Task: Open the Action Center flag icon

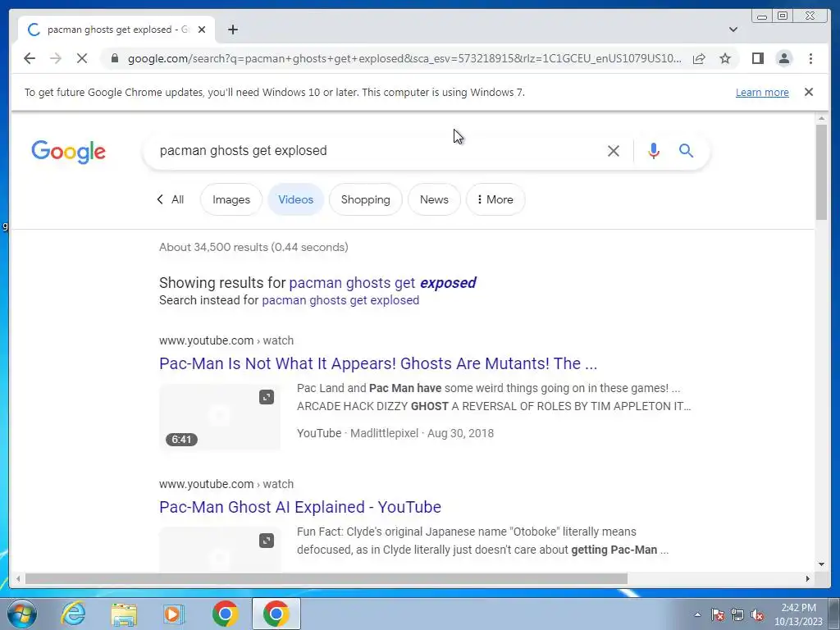Action: (x=718, y=615)
